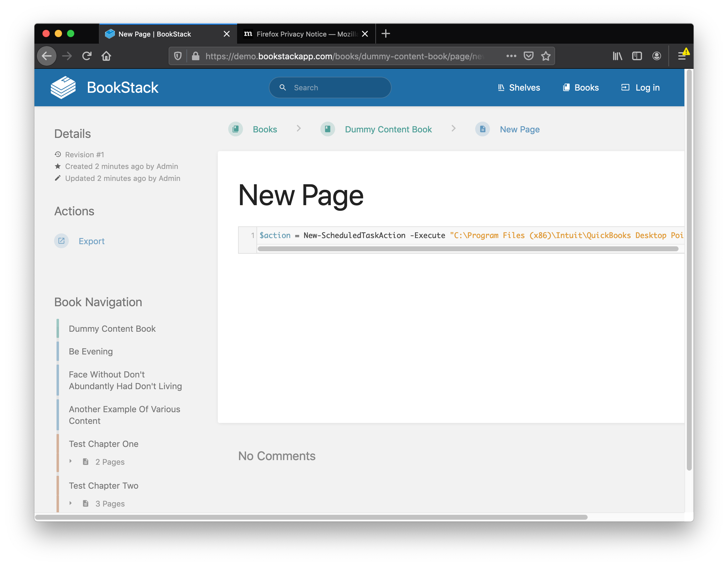
Task: Open Dummy Content Book from Book Navigation
Action: [x=112, y=328]
